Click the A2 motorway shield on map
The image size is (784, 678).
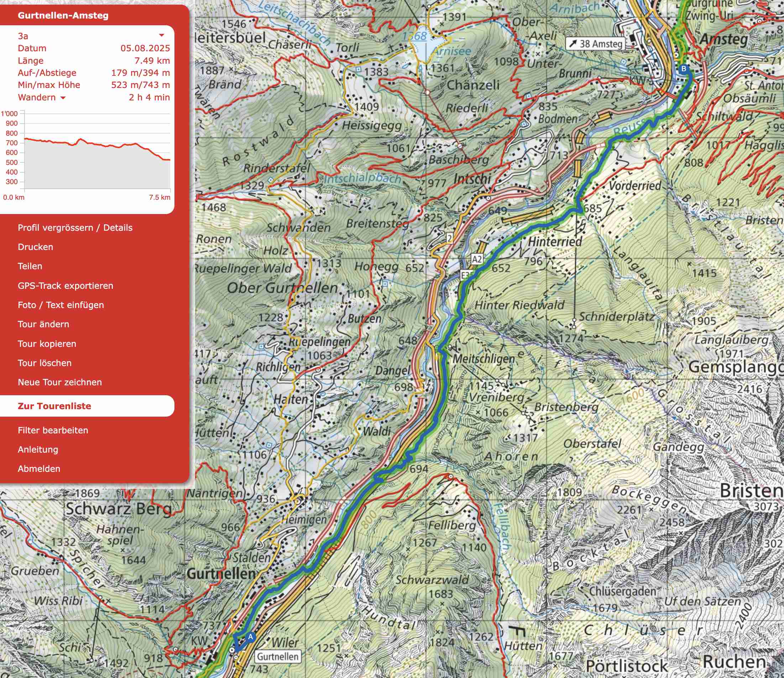pos(477,259)
